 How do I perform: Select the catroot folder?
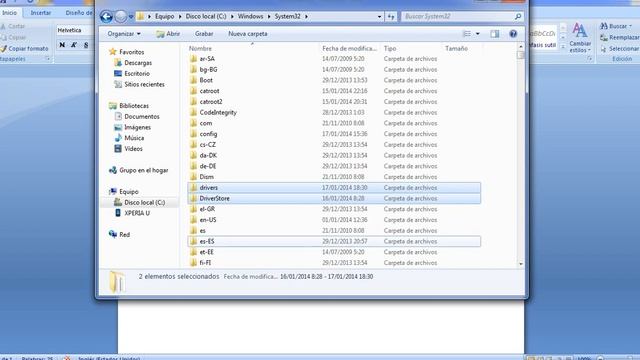pyautogui.click(x=334, y=91)
